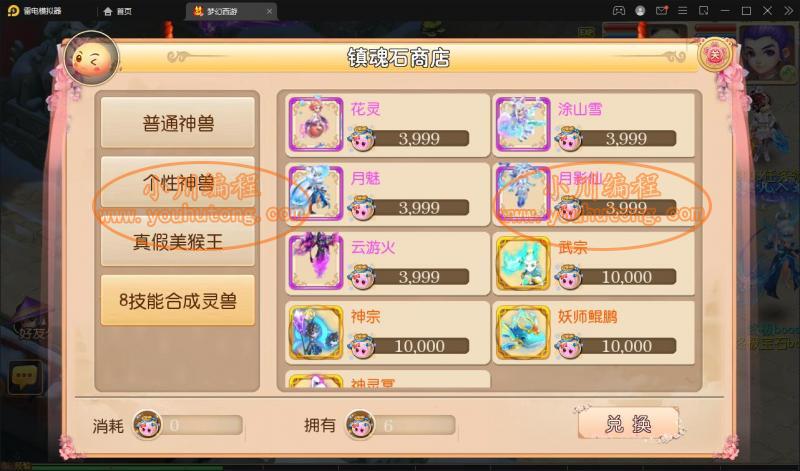Click the 月影仙 item price 3,999 bar

(626, 208)
